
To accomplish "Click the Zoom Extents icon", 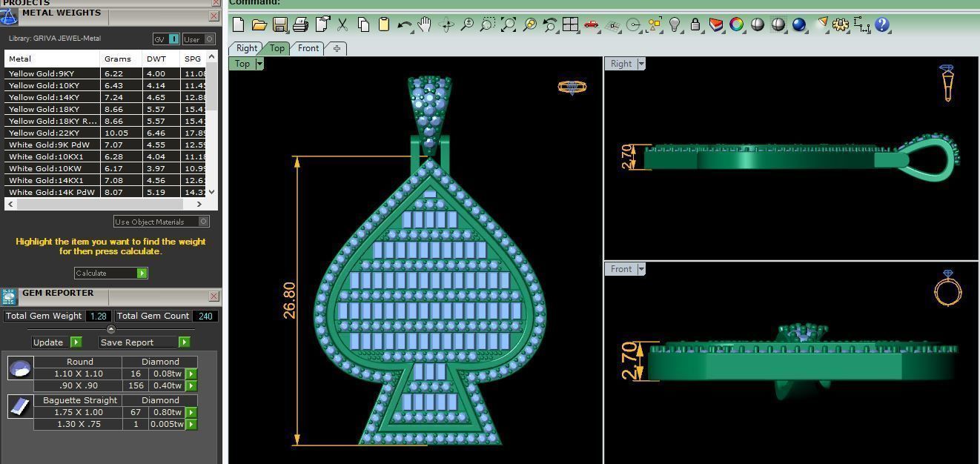I will pos(509,24).
